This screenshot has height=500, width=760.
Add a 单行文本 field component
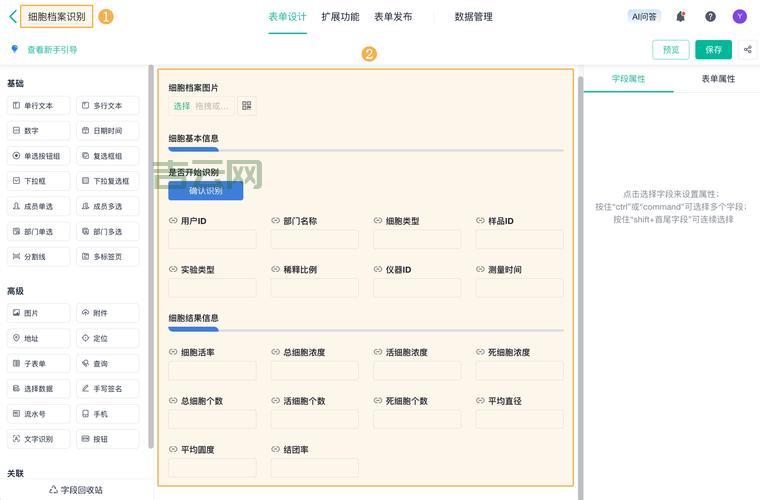coord(38,106)
